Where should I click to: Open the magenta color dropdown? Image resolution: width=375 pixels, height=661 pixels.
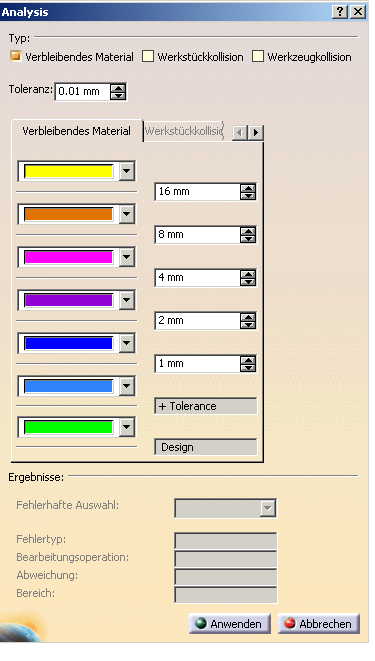[126, 257]
